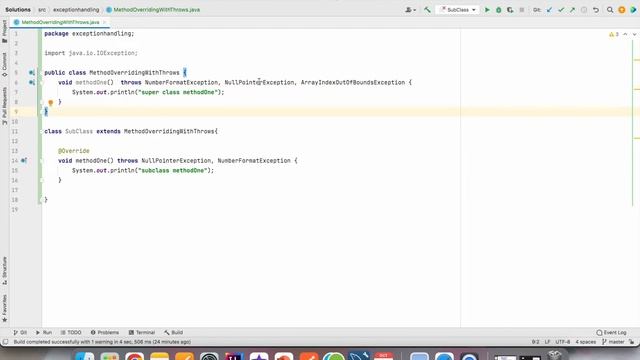Open the Build tool window button
640x360 pixels.
[173, 333]
